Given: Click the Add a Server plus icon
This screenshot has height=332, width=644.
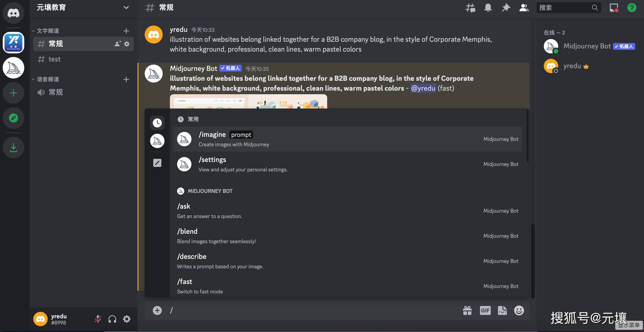Looking at the screenshot, I should coord(13,93).
